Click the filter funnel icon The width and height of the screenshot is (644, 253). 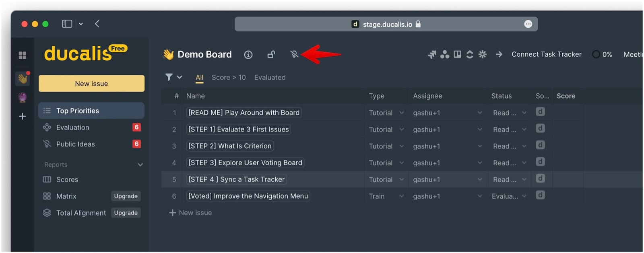[169, 77]
